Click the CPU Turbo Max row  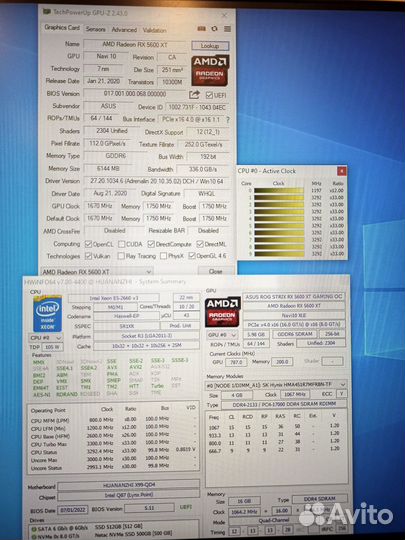(113, 444)
